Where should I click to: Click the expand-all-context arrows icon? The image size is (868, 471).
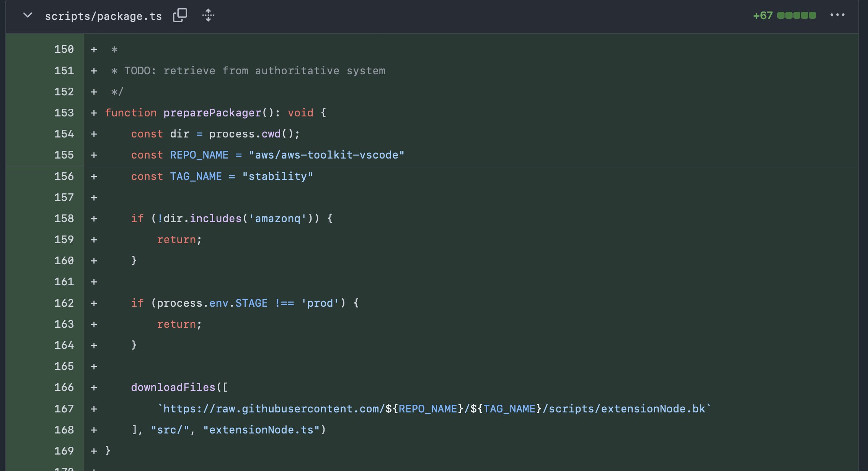(x=208, y=16)
